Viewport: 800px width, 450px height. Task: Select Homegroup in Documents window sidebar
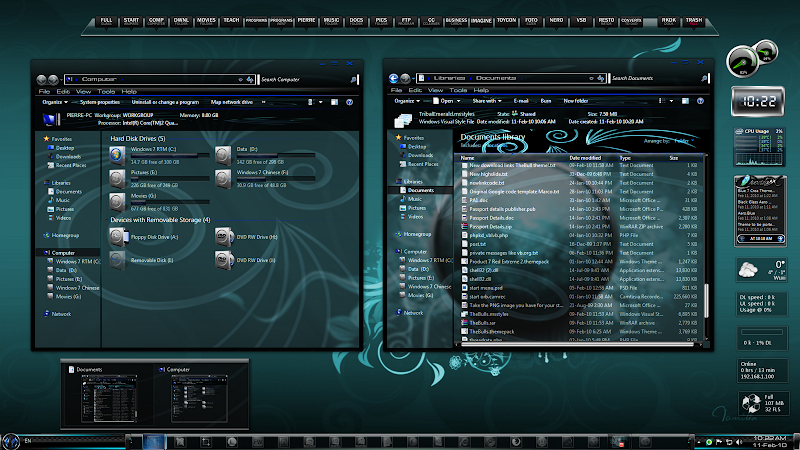pyautogui.click(x=417, y=234)
